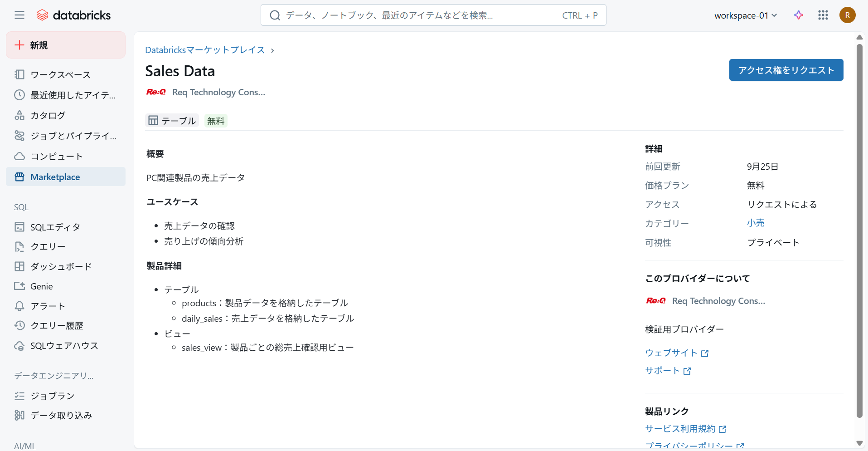Open カタログ in the sidebar

point(66,115)
